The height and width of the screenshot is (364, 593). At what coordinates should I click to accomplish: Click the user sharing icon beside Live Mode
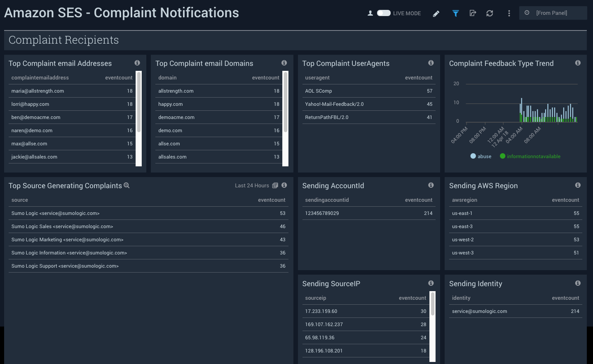[370, 13]
